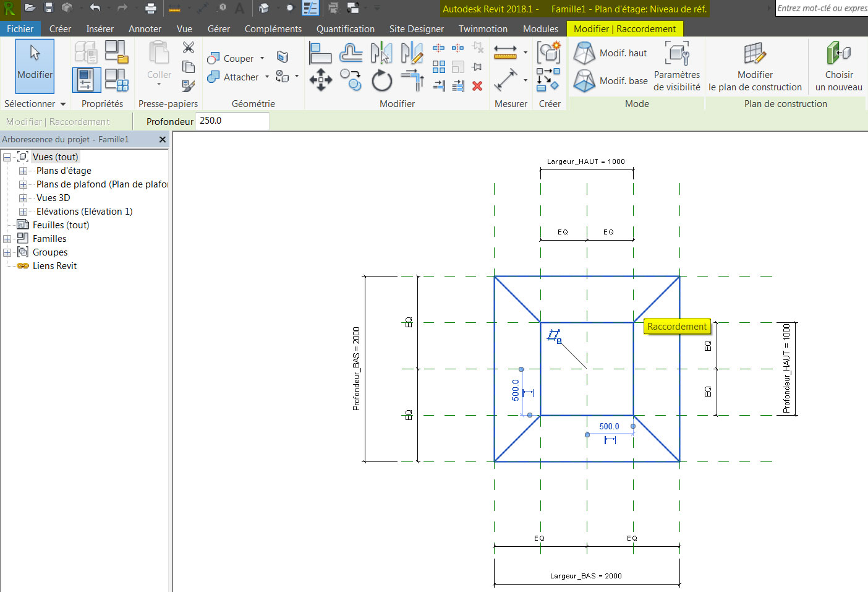Viewport: 868px width, 592px height.
Task: Select the Modifier arrow tool
Action: tap(35, 66)
